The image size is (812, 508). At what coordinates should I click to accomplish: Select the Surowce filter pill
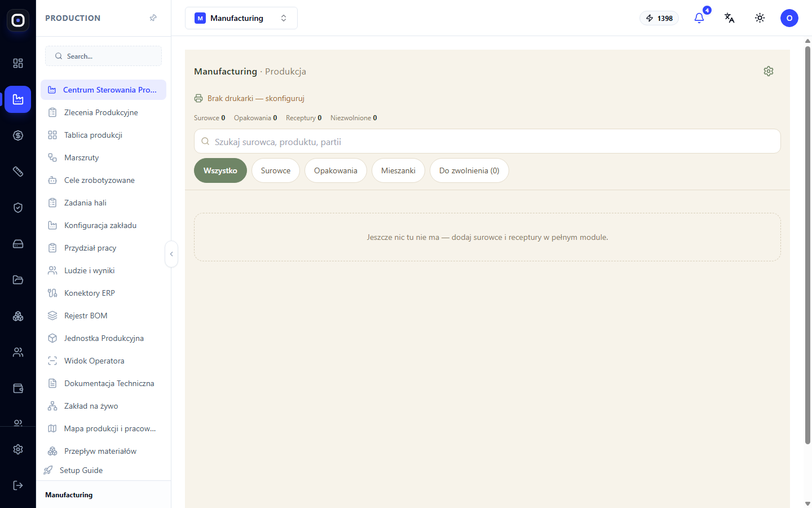click(276, 170)
